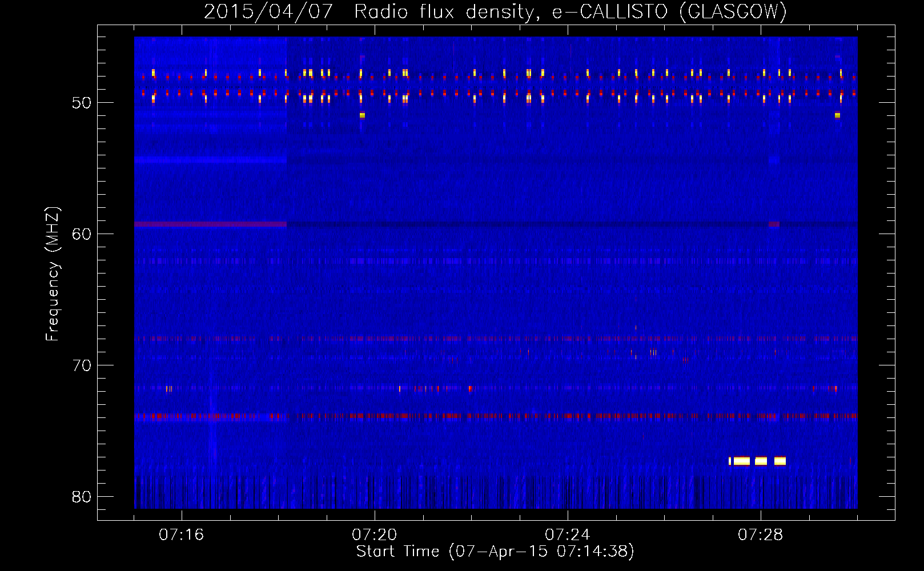Click the 70 frequency tick label
This screenshot has width=924, height=571.
[x=82, y=365]
